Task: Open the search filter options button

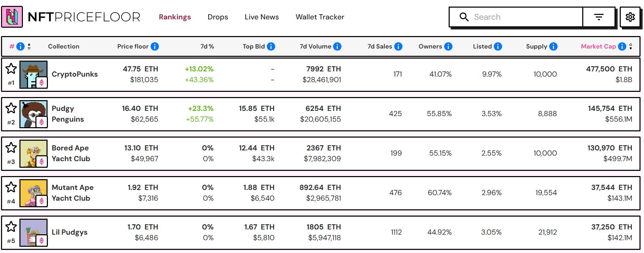Action: tap(599, 17)
